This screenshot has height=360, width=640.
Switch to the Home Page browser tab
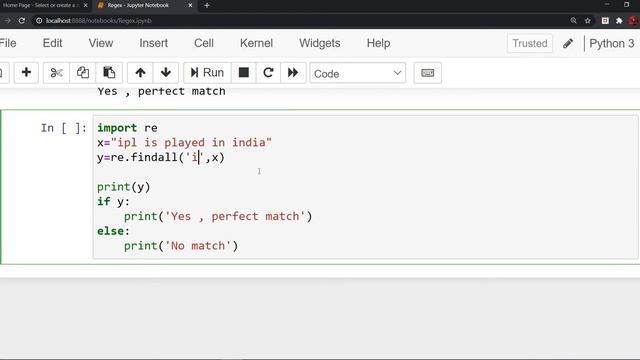pyautogui.click(x=41, y=5)
